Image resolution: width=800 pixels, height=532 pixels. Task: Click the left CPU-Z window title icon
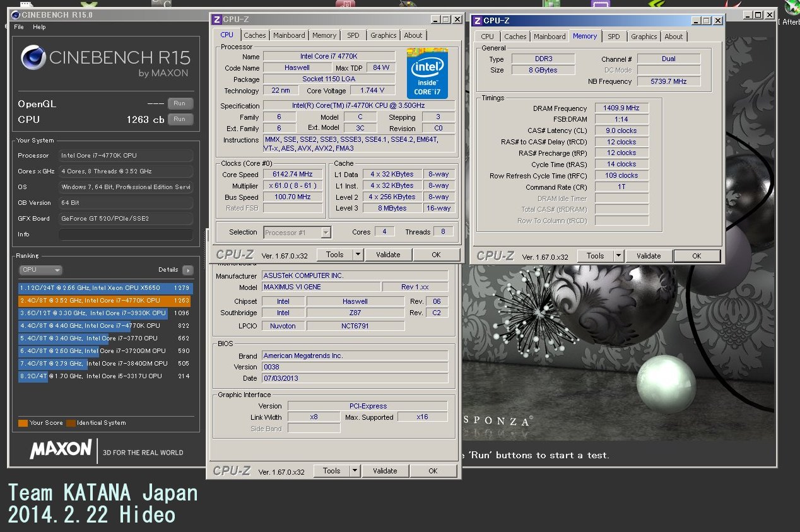(217, 20)
